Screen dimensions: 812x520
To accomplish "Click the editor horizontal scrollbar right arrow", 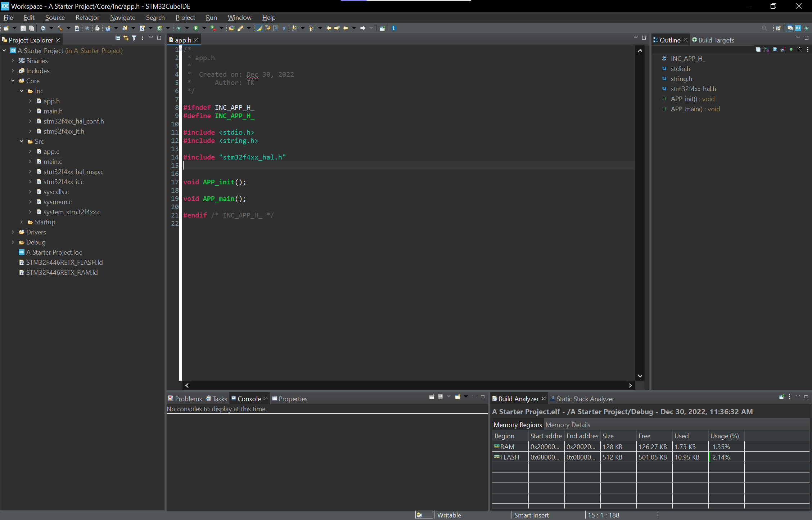I will click(630, 385).
